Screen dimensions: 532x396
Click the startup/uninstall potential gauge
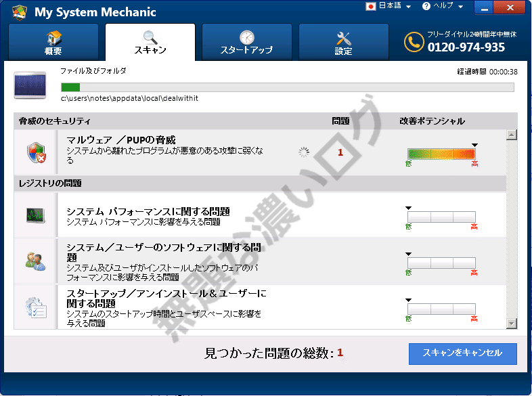[441, 309]
